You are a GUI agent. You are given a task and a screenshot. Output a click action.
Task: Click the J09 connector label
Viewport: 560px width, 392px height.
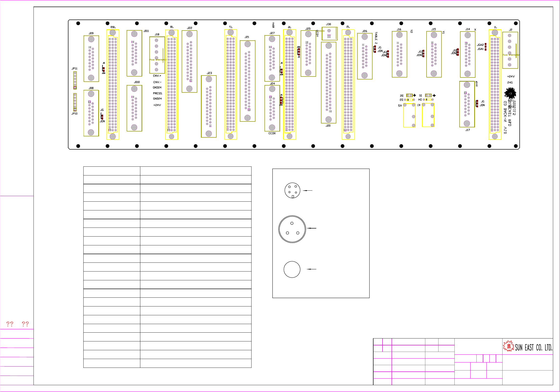91,33
